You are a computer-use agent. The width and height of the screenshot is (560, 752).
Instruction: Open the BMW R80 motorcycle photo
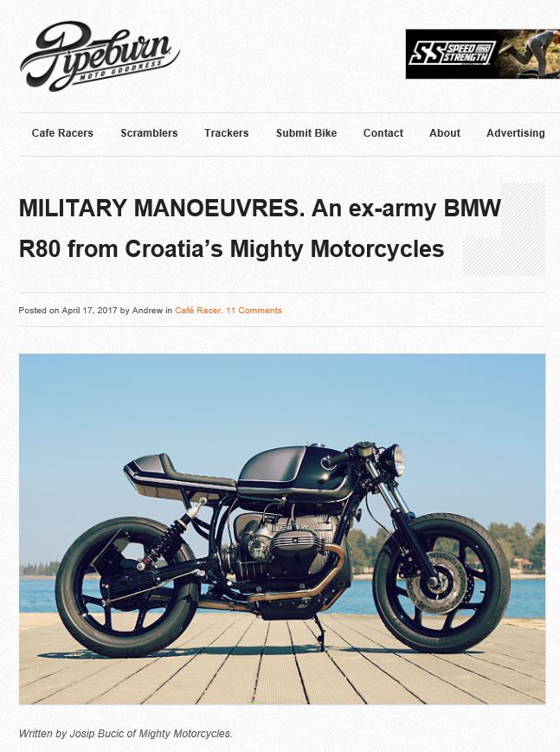coord(282,529)
